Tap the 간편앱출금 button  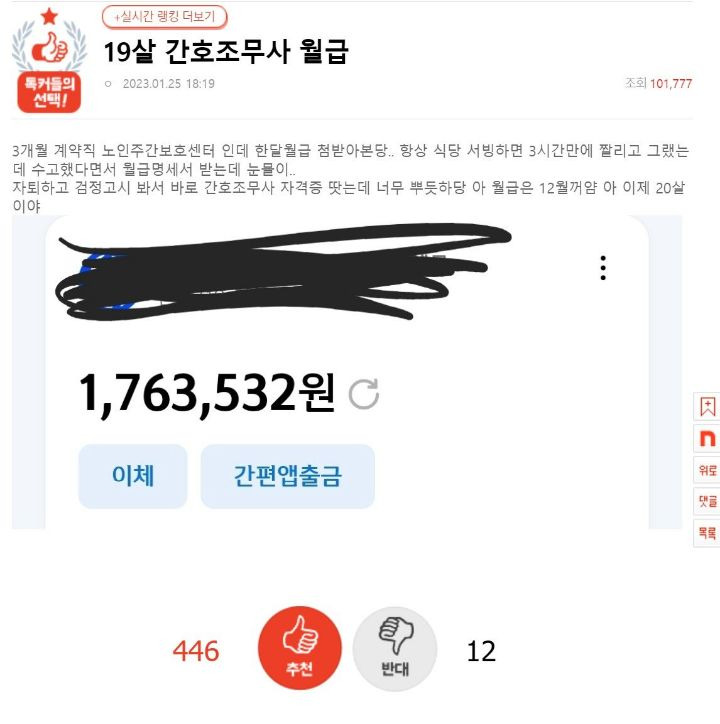[x=287, y=476]
